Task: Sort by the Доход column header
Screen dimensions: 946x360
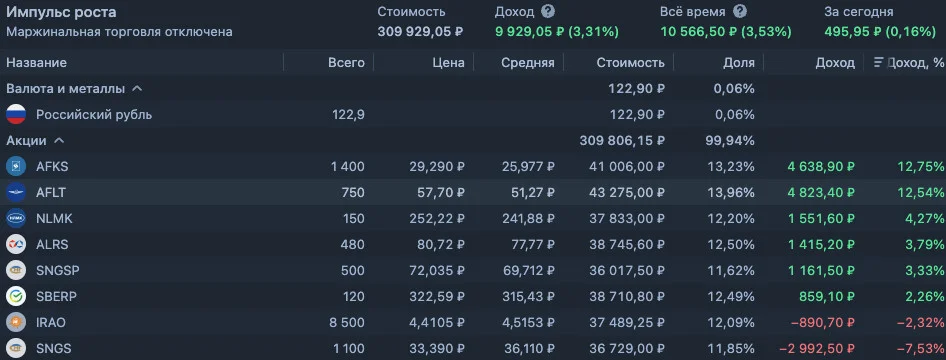Action: coord(835,63)
